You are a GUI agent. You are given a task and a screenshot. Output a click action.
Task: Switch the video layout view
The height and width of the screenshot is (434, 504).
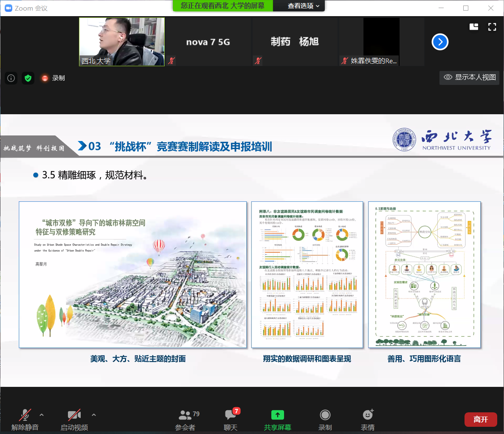point(474,27)
